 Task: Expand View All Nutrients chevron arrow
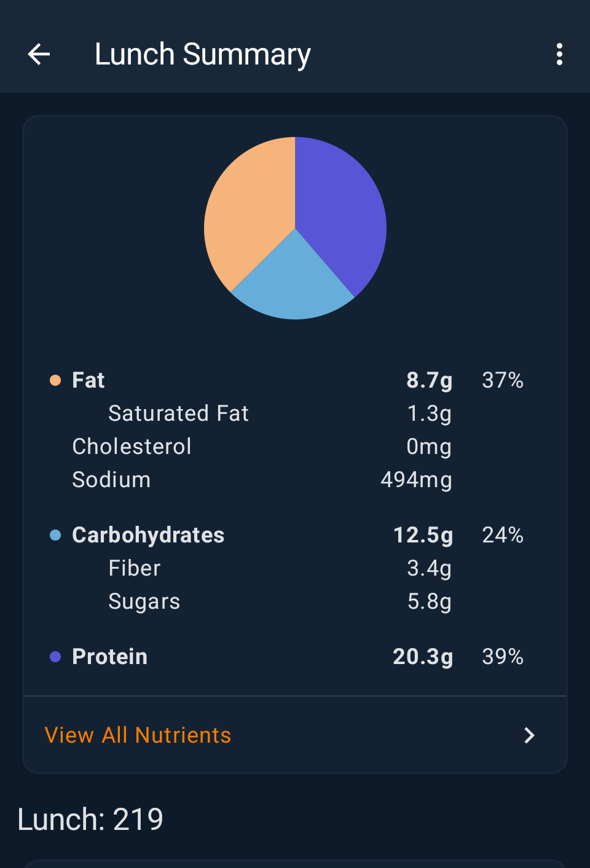point(529,735)
